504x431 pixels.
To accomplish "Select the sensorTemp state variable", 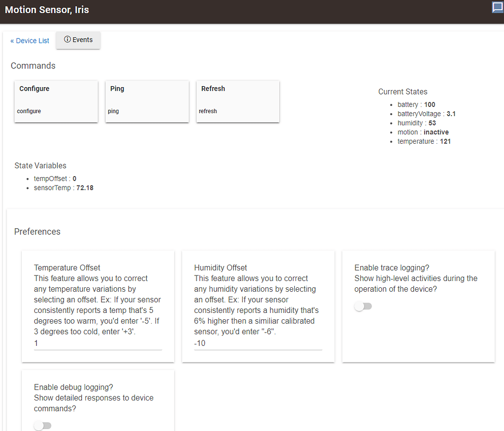I will [x=63, y=188].
